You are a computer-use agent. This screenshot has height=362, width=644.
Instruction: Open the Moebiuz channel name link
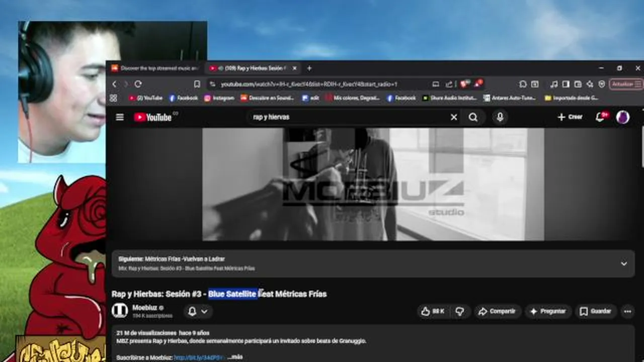pos(145,307)
